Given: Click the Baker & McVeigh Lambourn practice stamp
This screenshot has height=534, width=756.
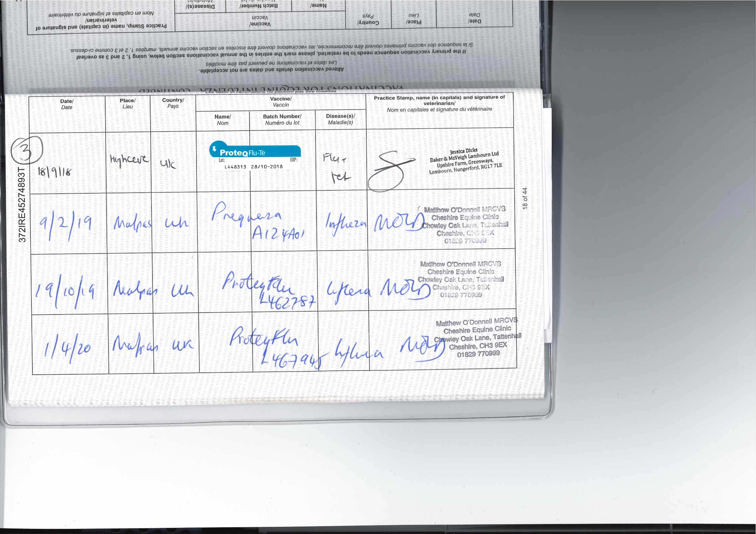Looking at the screenshot, I should click(465, 162).
